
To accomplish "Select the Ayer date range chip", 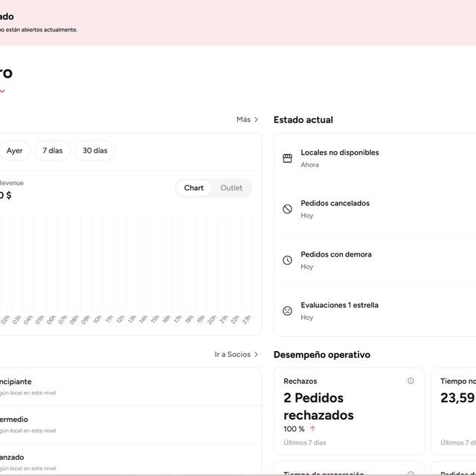I will pyautogui.click(x=15, y=150).
